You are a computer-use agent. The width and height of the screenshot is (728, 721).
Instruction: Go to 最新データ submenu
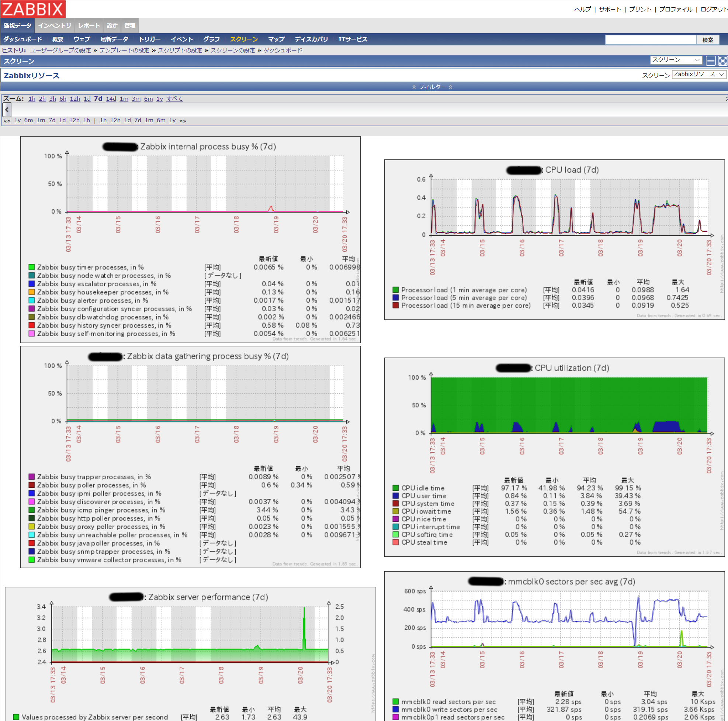tap(114, 39)
